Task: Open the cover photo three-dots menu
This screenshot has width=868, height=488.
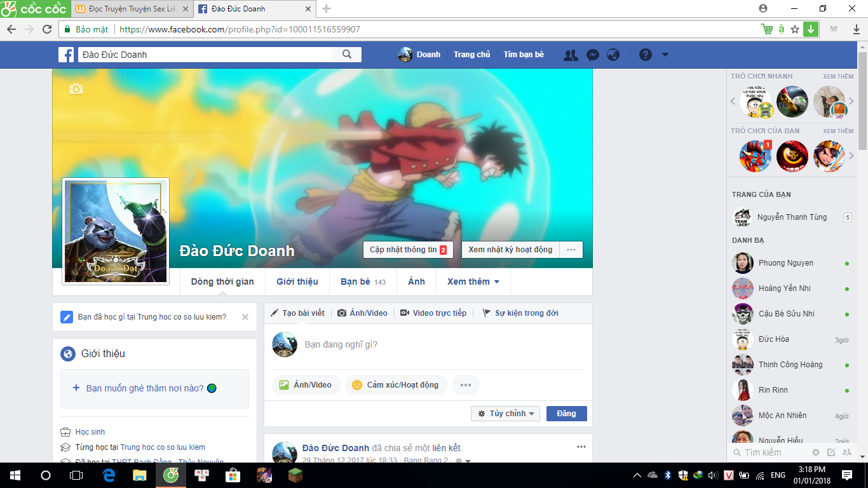Action: 571,250
